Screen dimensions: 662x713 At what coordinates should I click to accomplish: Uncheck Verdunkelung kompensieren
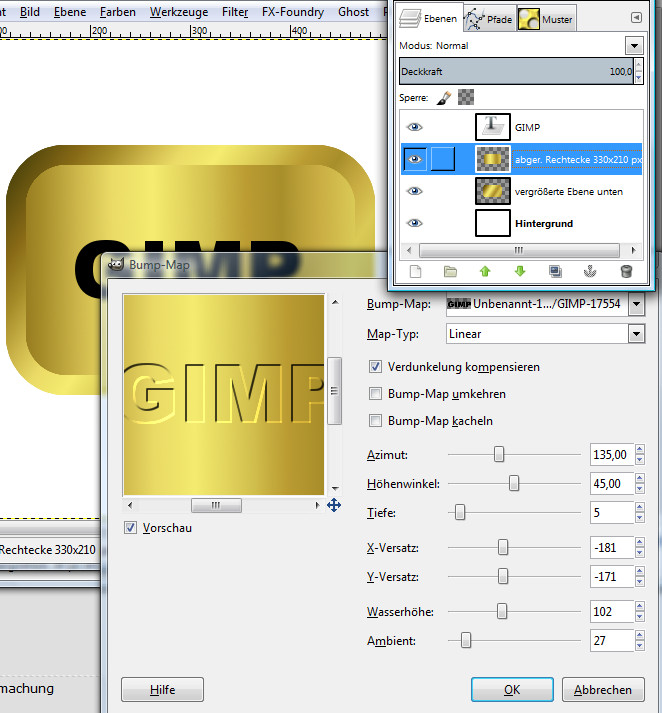[x=376, y=367]
